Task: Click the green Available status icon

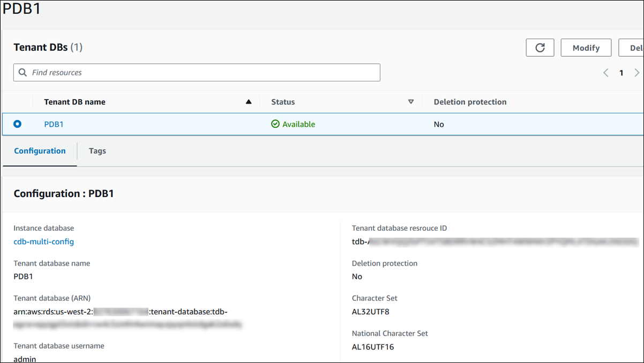Action: pyautogui.click(x=275, y=124)
